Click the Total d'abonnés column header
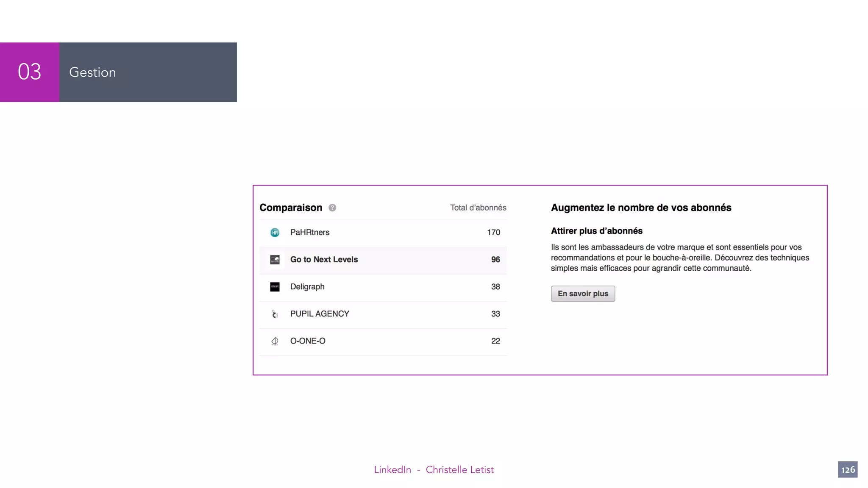 tap(478, 208)
